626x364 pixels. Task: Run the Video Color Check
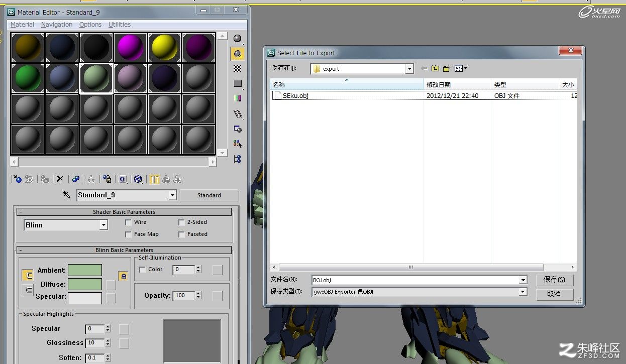click(237, 98)
